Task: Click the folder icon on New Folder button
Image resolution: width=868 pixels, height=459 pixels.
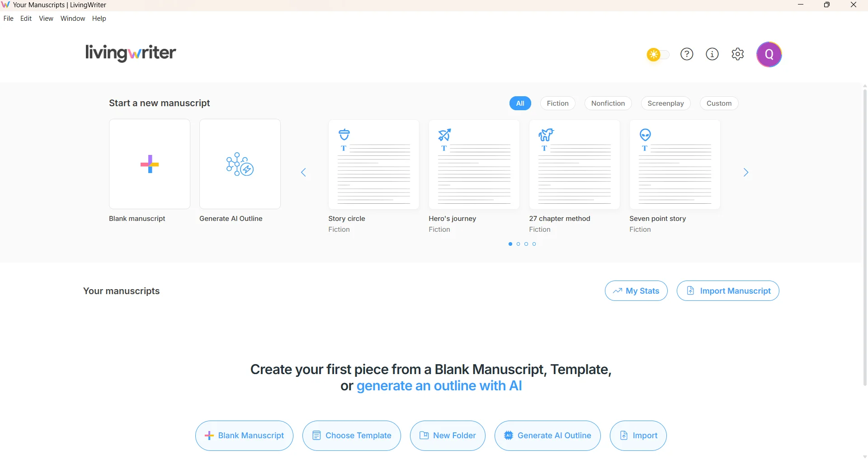Action: 425,436
